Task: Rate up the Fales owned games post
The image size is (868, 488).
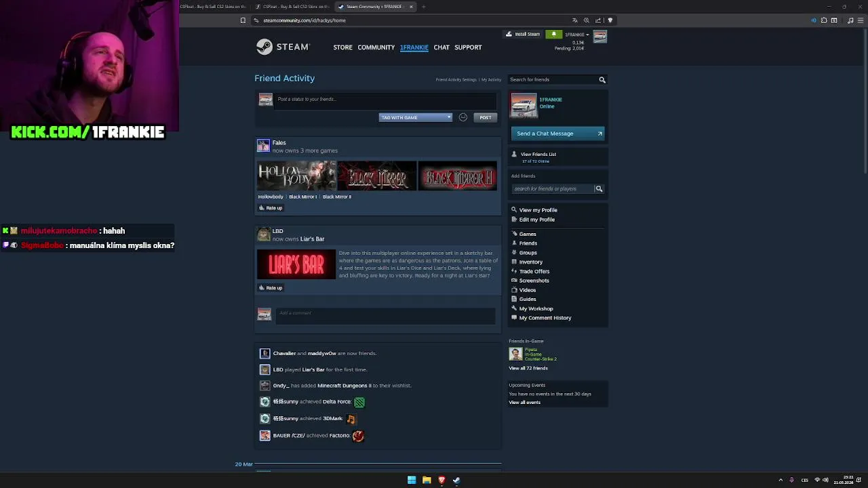Action: pyautogui.click(x=271, y=208)
